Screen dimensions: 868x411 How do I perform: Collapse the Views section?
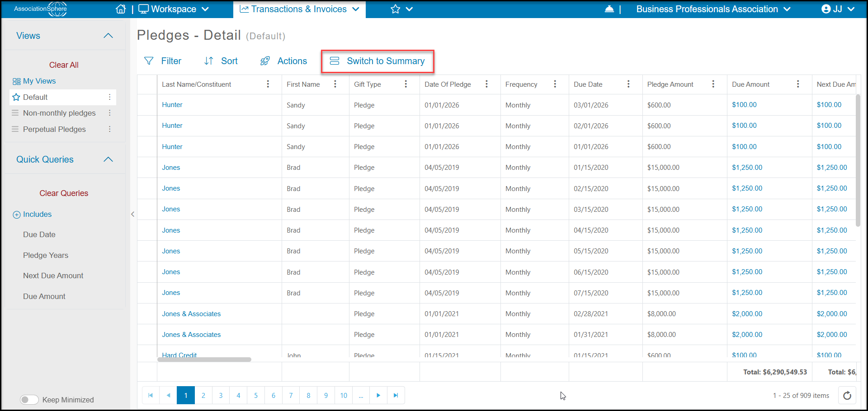108,36
